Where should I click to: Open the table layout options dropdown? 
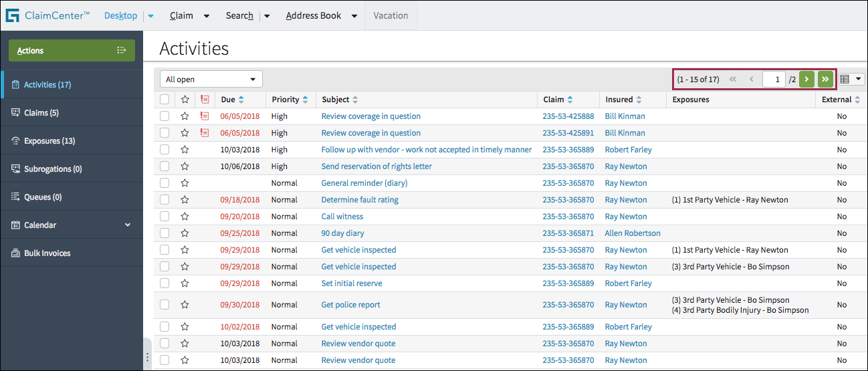click(x=851, y=80)
